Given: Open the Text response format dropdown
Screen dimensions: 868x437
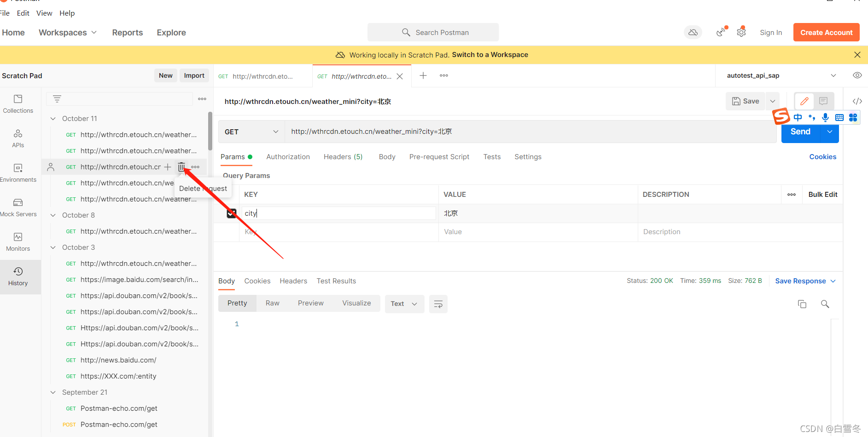Looking at the screenshot, I should [404, 304].
